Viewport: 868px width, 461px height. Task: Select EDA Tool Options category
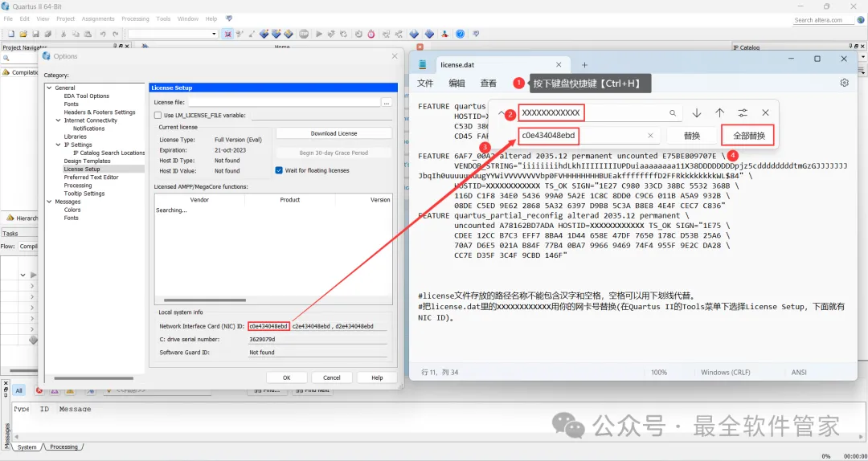click(86, 96)
